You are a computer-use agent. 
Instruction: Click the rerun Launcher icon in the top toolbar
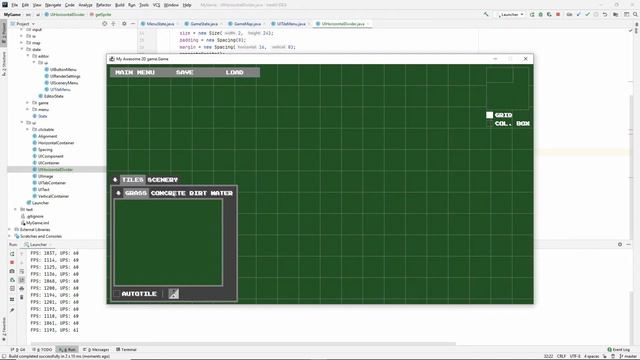coord(532,14)
